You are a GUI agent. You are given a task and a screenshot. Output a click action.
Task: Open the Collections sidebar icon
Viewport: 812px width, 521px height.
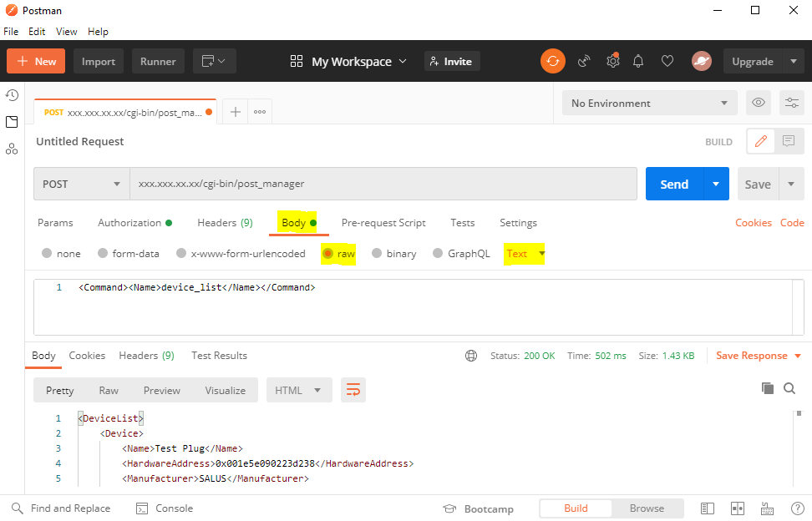pos(12,122)
